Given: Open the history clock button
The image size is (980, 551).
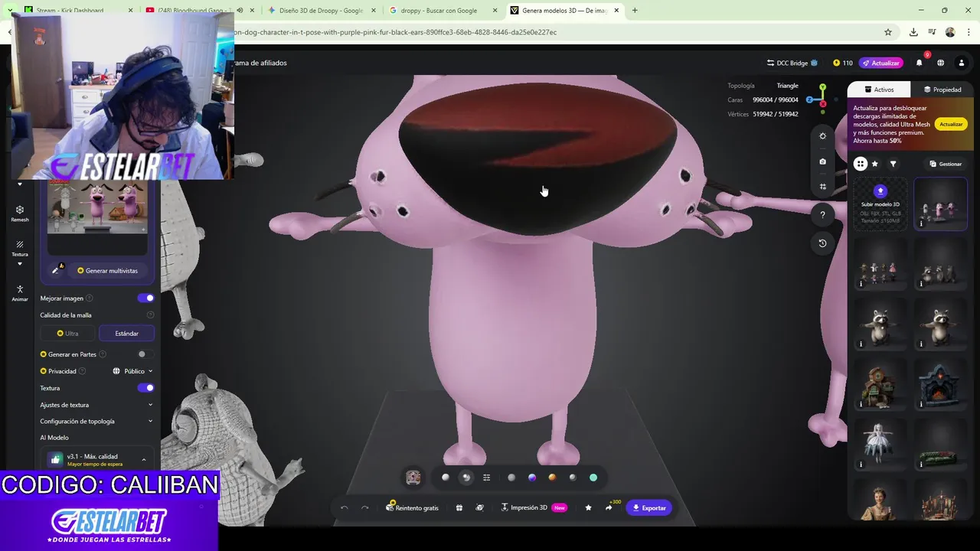Looking at the screenshot, I should 822,243.
